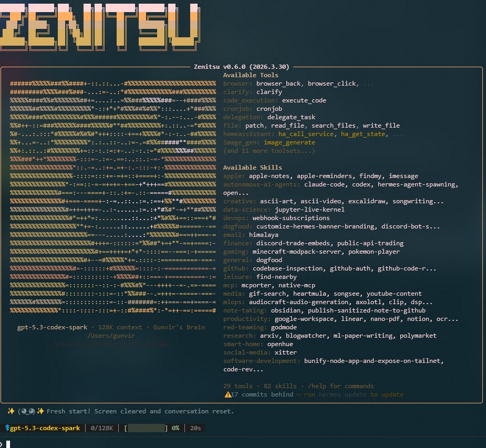Screen dimensions: 486x448
Task: Click the 'audiocraft-audio-generation' skill
Action: click(298, 302)
